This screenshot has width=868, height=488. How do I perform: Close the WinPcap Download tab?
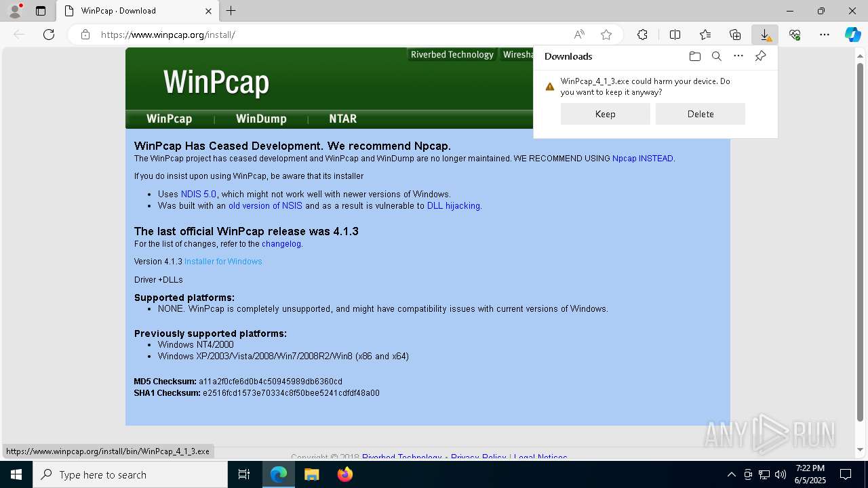(208, 11)
